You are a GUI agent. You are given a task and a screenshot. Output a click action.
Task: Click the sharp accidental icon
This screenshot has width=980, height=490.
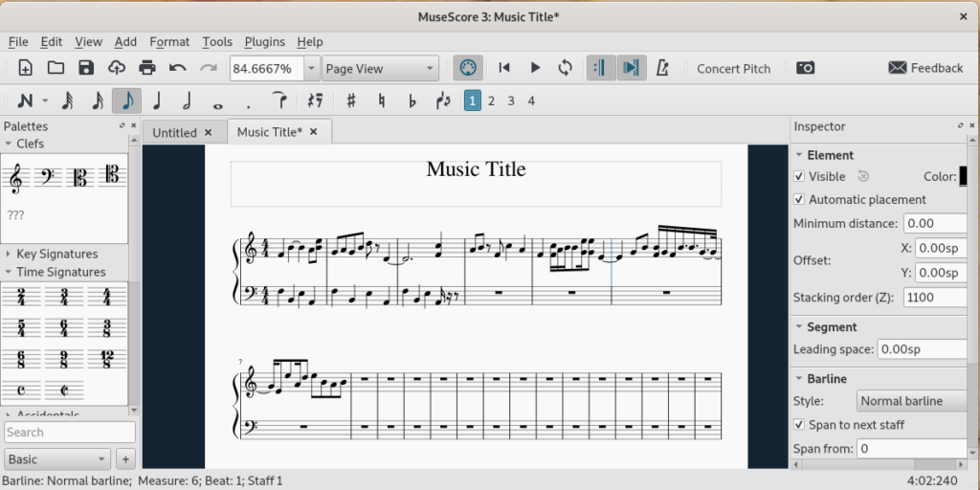[351, 100]
